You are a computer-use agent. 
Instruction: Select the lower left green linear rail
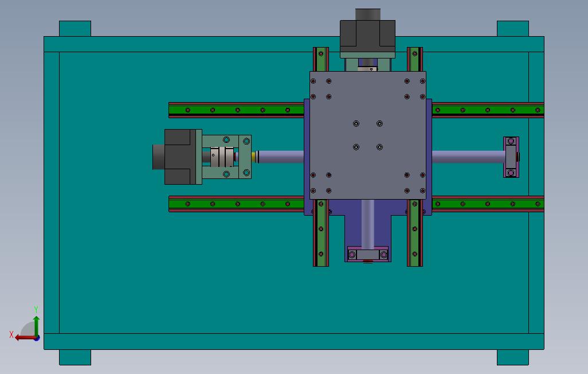tap(236, 204)
